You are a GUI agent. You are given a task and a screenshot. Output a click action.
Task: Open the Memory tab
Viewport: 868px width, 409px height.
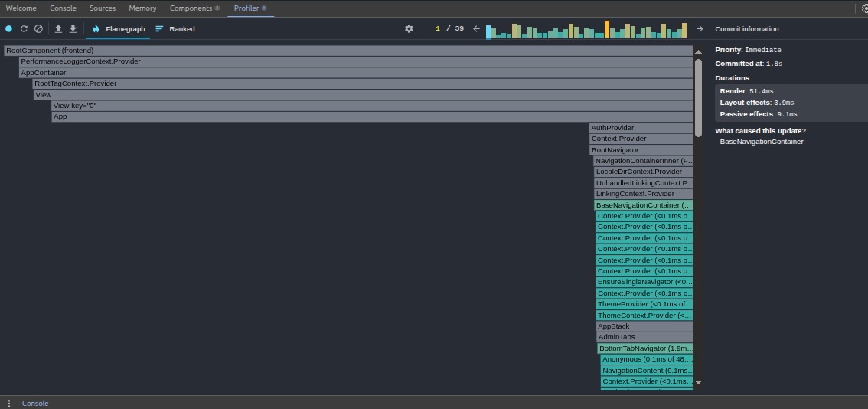[142, 8]
